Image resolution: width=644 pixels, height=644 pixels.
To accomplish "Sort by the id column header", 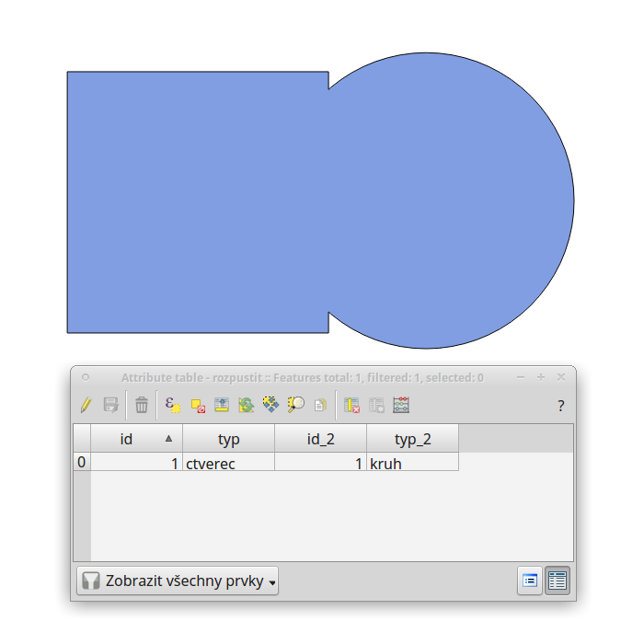I will point(136,439).
